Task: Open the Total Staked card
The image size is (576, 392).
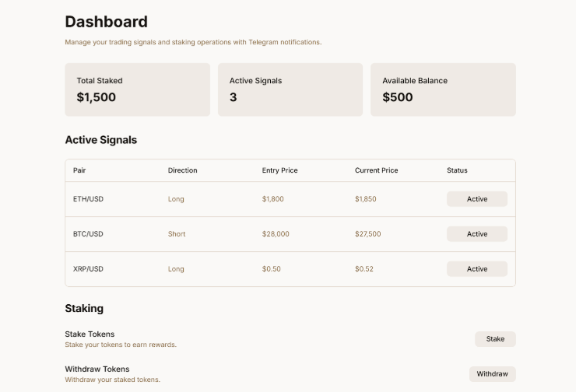Action: (x=137, y=89)
